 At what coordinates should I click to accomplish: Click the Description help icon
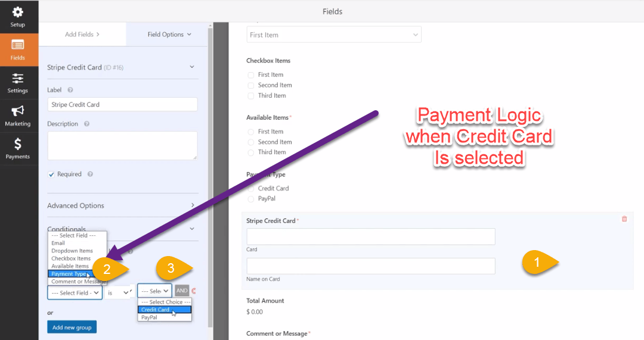[x=86, y=124]
